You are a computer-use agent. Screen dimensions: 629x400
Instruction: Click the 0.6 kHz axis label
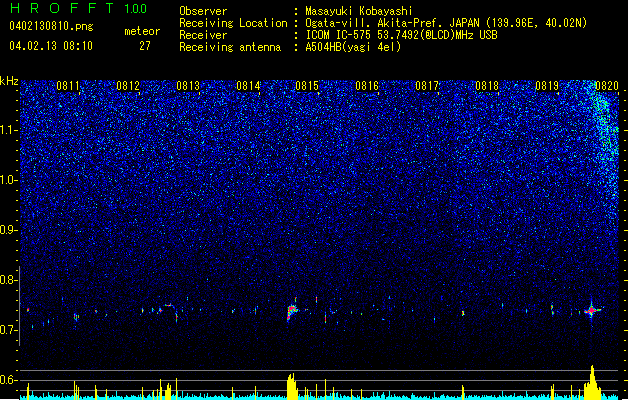point(9,380)
